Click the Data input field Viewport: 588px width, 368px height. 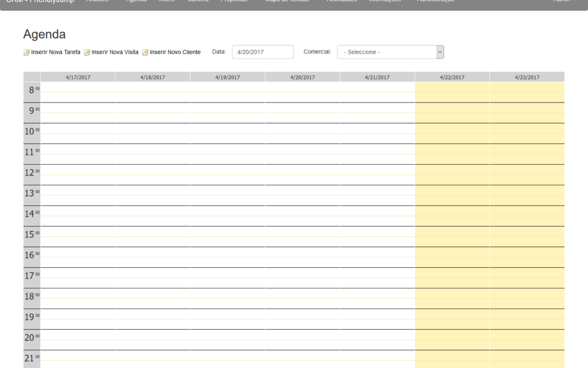coord(263,52)
